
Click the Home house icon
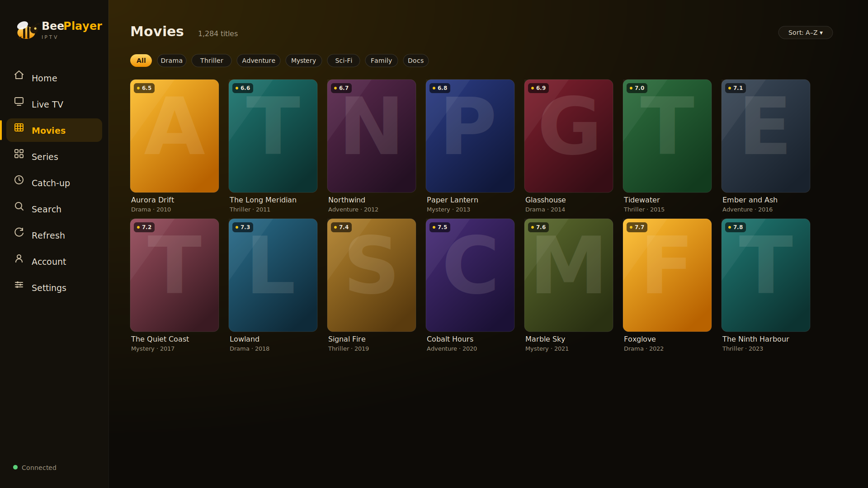coord(19,75)
